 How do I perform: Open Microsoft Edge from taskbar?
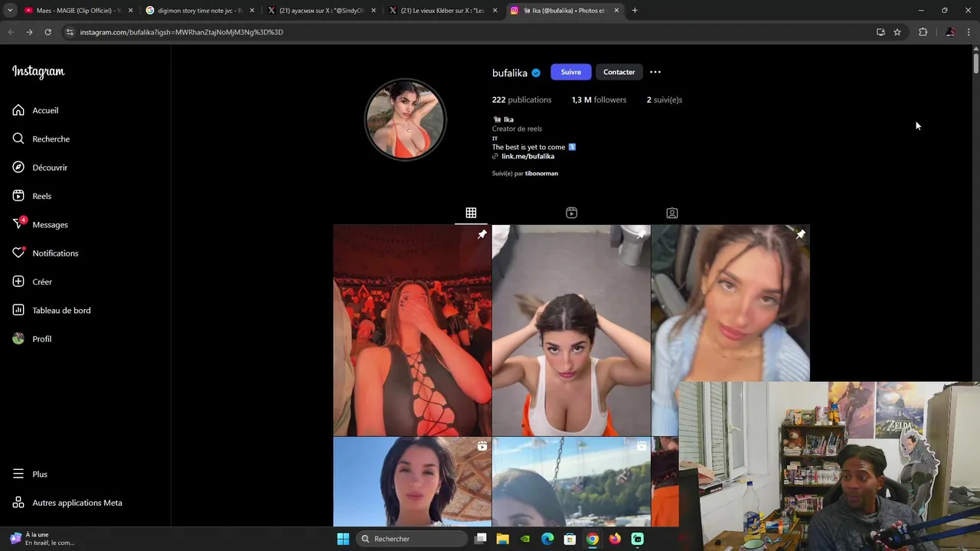(547, 539)
